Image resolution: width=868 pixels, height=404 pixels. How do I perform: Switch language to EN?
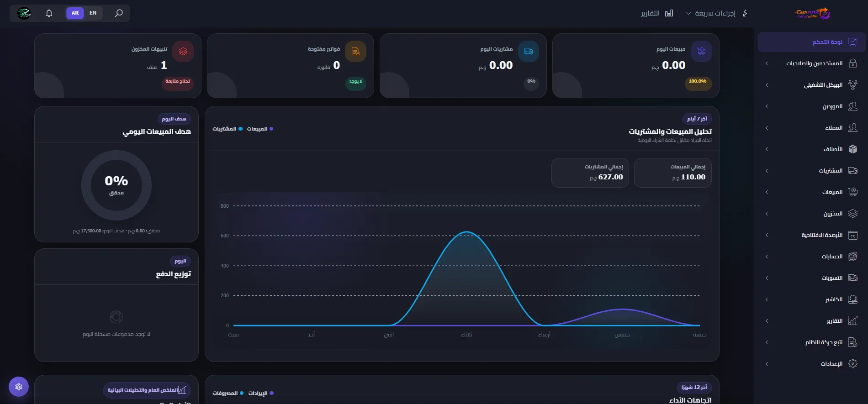[93, 13]
